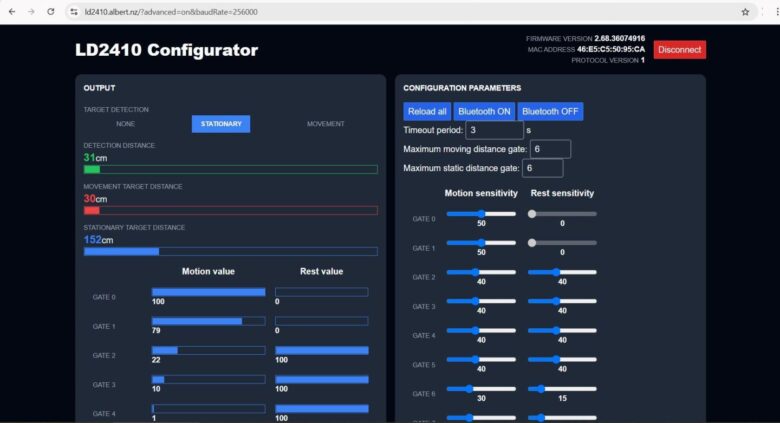The width and height of the screenshot is (780, 423).
Task: Turn Bluetooth ON
Action: [484, 111]
